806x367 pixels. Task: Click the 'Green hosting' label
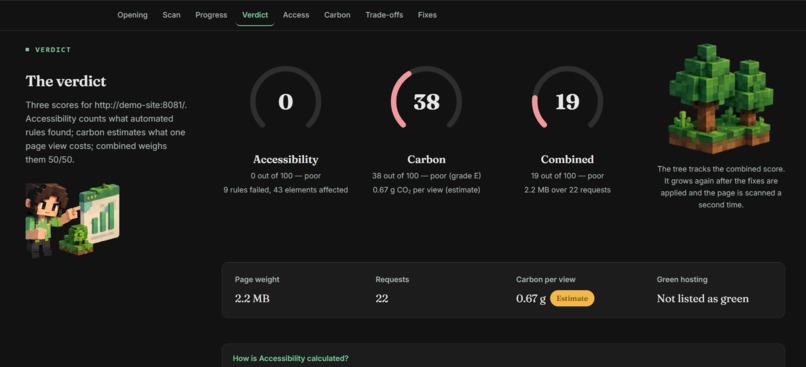[682, 280]
